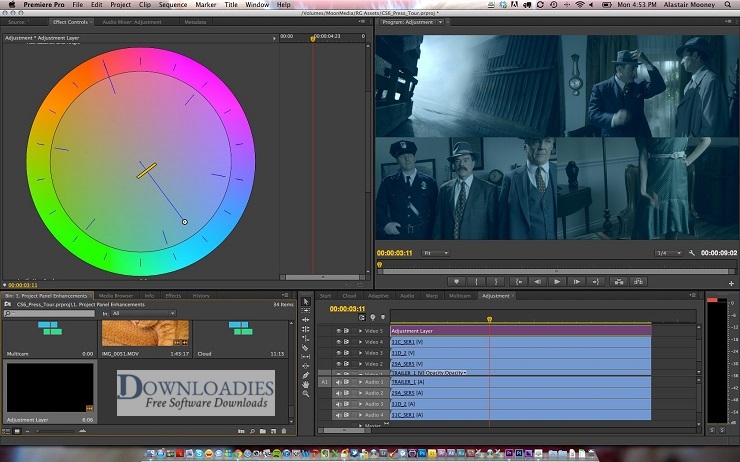Expand the Audio 1 track
Screen dimensions: 740x462
click(360, 382)
